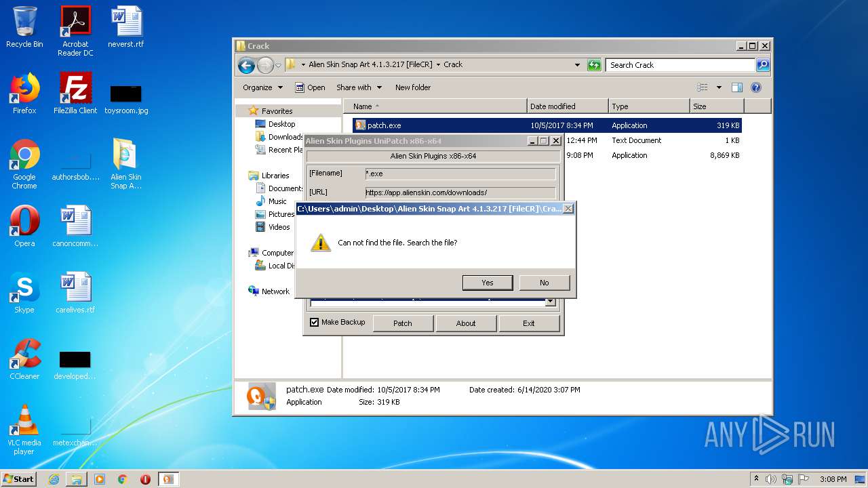Launch VLC media player desktop shortcut

coord(24,430)
